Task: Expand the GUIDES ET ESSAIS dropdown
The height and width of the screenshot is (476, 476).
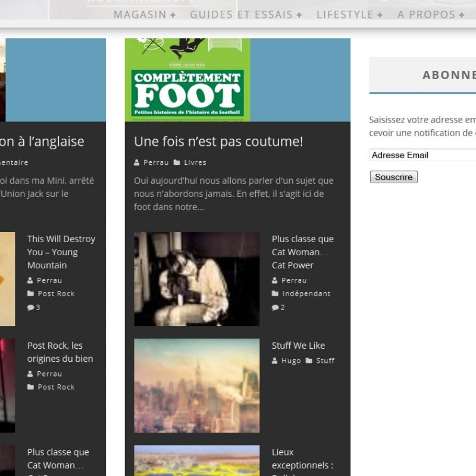Action: pyautogui.click(x=246, y=14)
